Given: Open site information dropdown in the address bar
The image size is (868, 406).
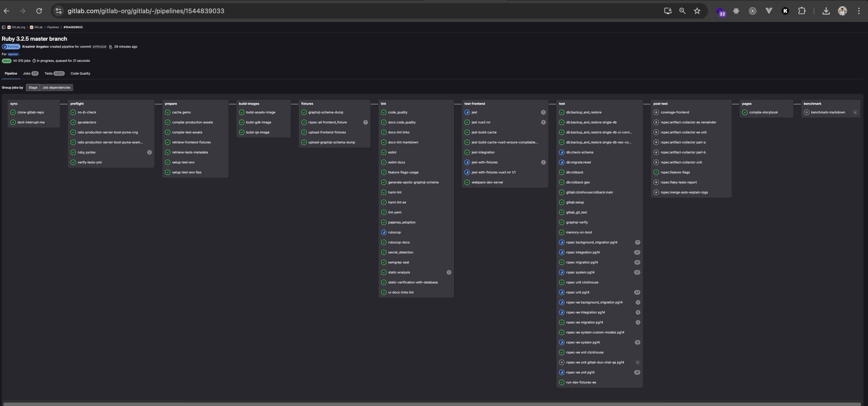Looking at the screenshot, I should pos(58,11).
